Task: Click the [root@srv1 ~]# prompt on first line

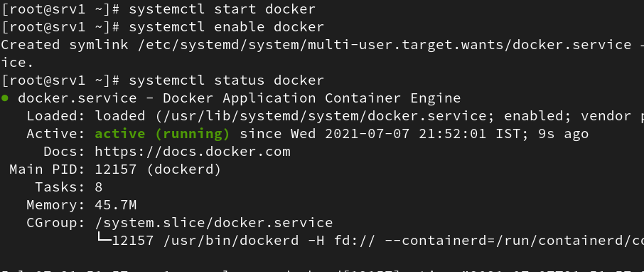Action: [x=61, y=9]
